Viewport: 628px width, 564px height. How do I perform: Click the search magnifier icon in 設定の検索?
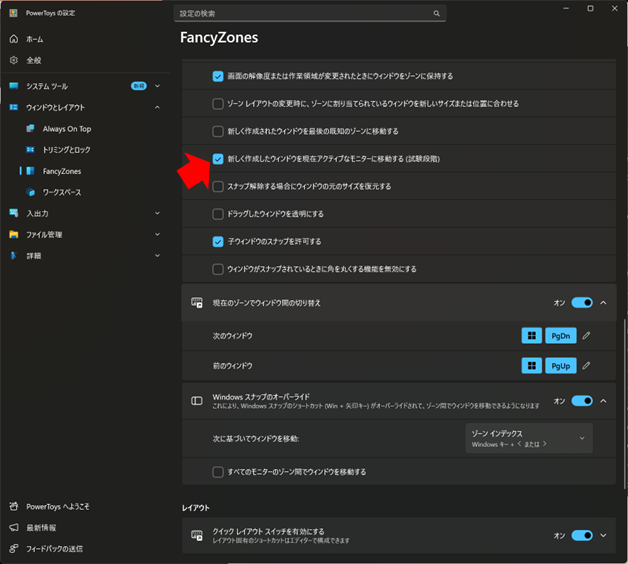coord(436,14)
